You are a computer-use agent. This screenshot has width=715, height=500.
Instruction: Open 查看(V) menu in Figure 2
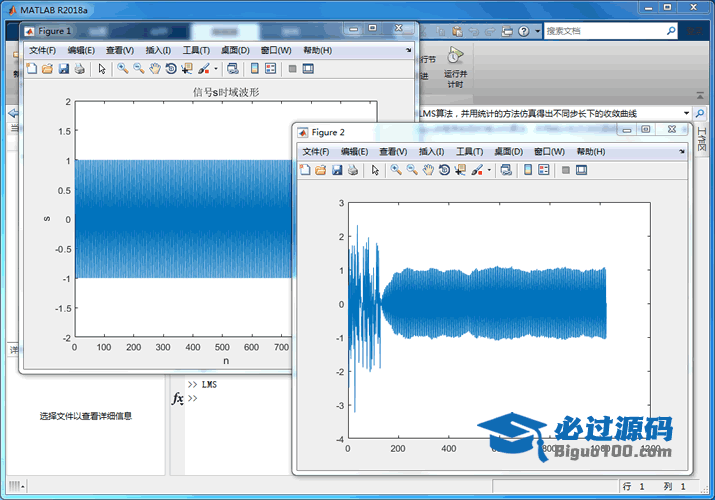[x=393, y=151]
